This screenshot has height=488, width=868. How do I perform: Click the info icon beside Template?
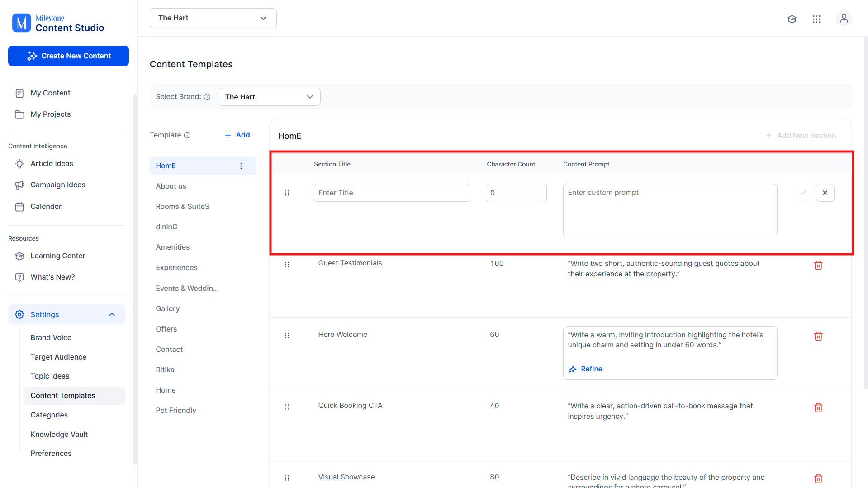point(187,135)
